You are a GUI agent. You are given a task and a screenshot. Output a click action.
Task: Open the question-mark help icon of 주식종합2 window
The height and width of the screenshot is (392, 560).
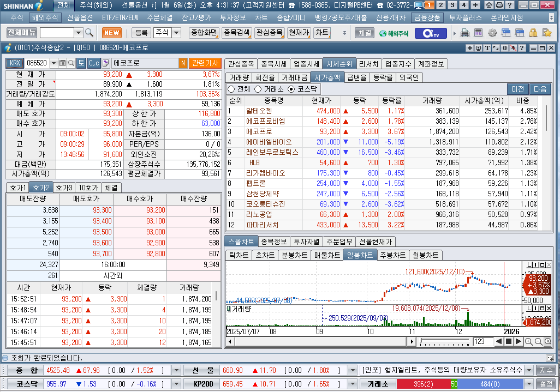click(x=522, y=48)
